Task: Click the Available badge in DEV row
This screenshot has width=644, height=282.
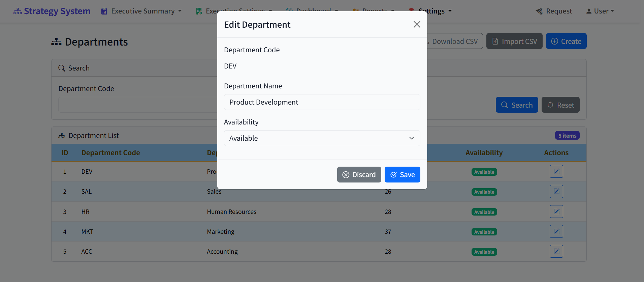Action: (x=484, y=172)
